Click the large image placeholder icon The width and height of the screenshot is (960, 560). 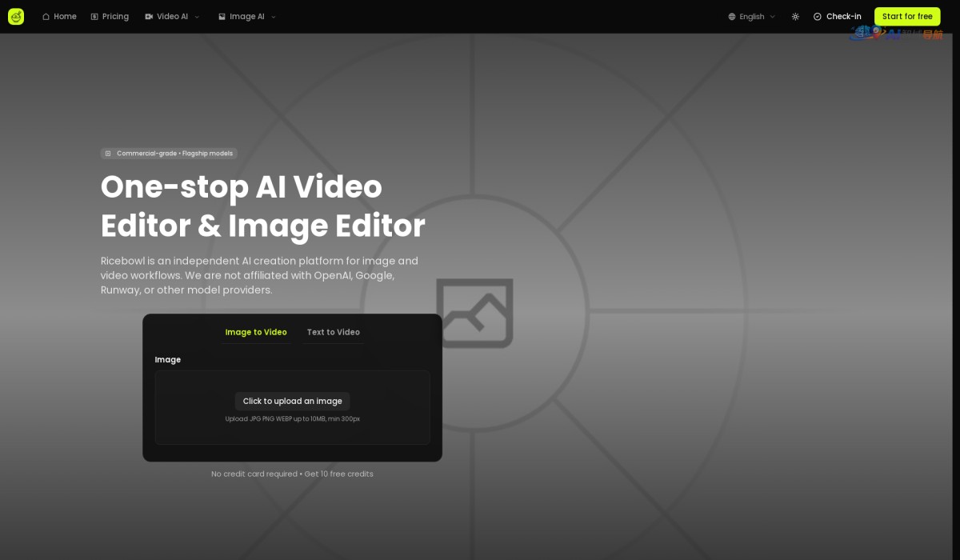coord(474,312)
